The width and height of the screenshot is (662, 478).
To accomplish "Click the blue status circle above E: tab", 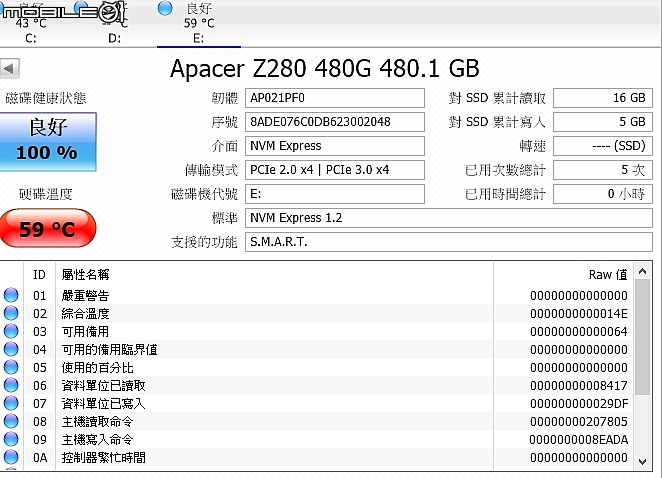I will [165, 8].
